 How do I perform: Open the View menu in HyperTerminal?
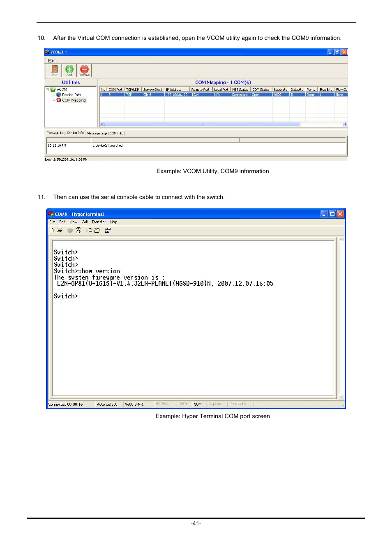coord(74,222)
